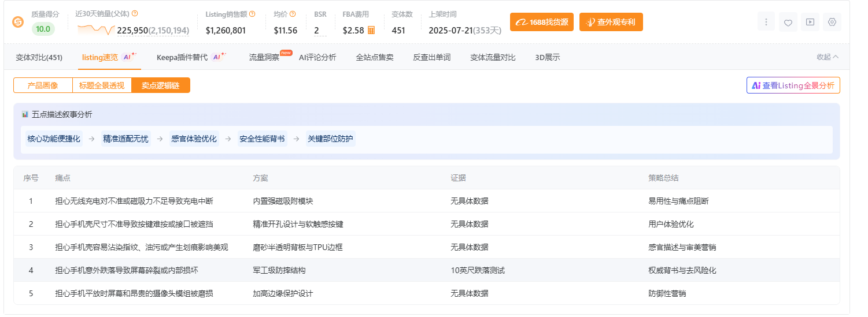Click cell 易用性与痛点阻断
The height and width of the screenshot is (317, 868).
click(x=679, y=201)
